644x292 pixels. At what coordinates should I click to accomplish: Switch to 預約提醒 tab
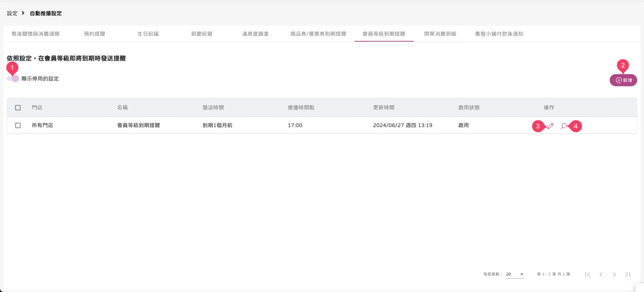[x=94, y=34]
